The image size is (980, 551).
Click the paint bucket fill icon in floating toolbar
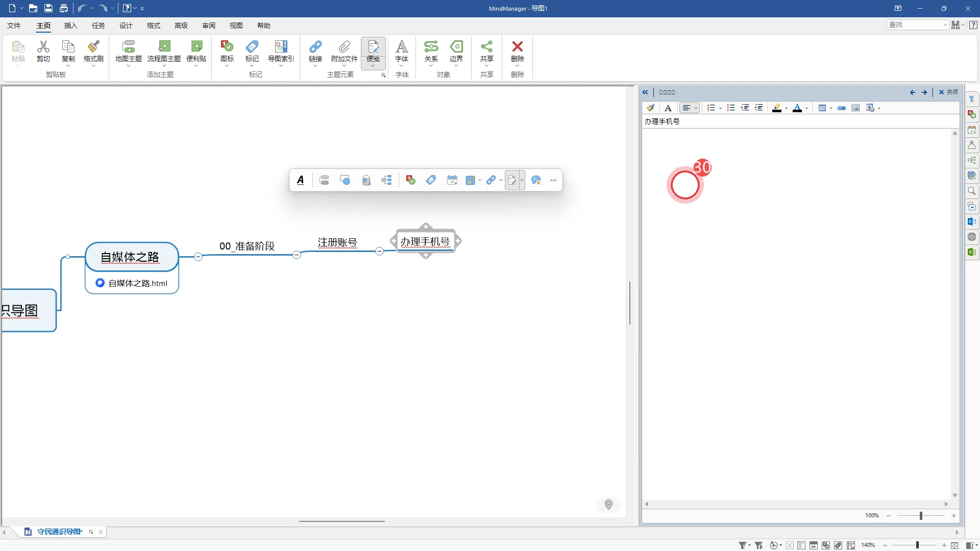pyautogui.click(x=366, y=180)
